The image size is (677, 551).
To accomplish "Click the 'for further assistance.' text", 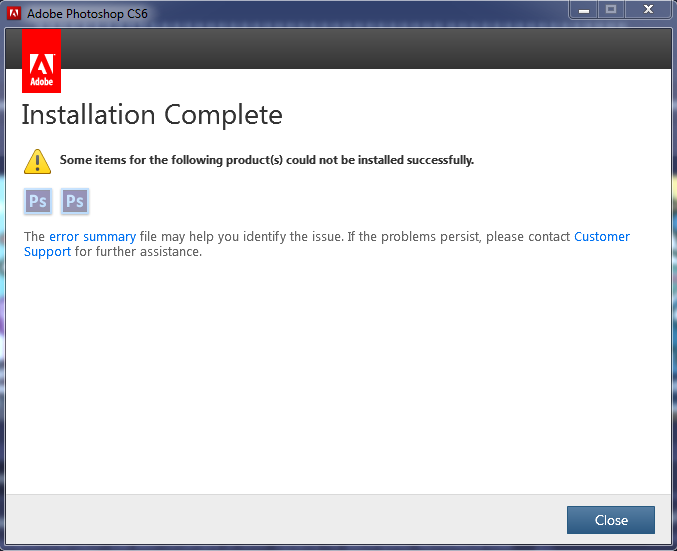I will [138, 251].
